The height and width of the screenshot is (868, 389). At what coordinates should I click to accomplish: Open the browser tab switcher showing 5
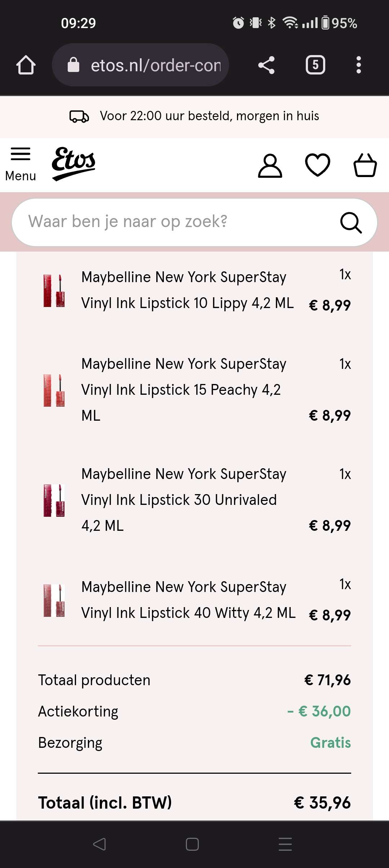tap(315, 65)
